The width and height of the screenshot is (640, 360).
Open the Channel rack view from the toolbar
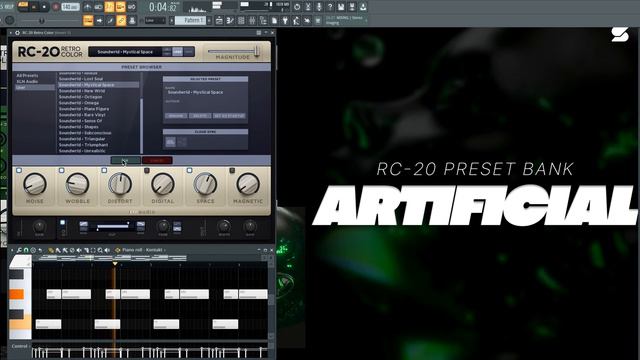pyautogui.click(x=241, y=20)
